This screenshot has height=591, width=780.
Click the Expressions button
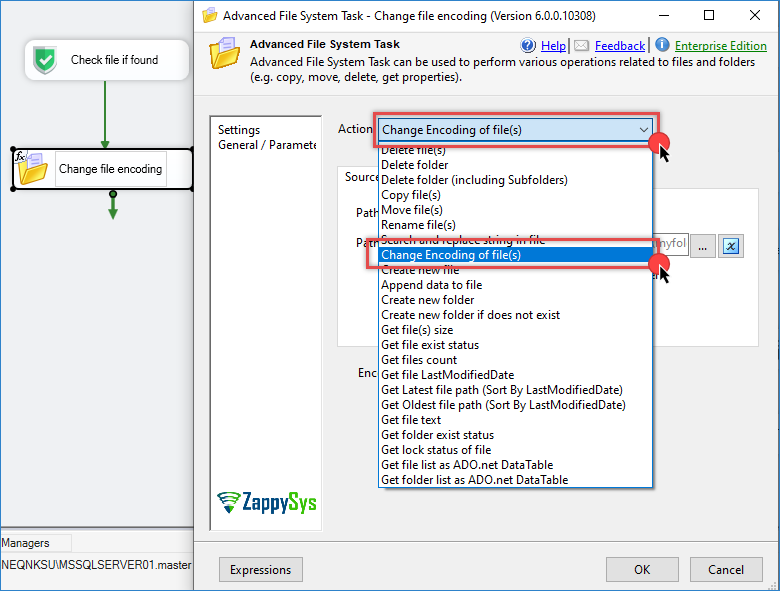pos(261,570)
